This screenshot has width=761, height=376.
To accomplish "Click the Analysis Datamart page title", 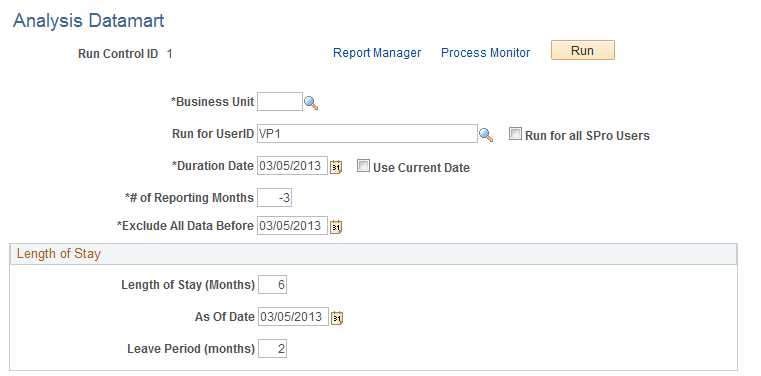I will (x=89, y=20).
